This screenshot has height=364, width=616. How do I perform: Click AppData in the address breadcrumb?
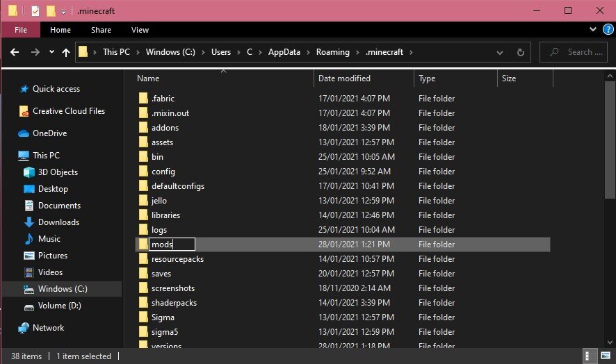click(x=284, y=52)
